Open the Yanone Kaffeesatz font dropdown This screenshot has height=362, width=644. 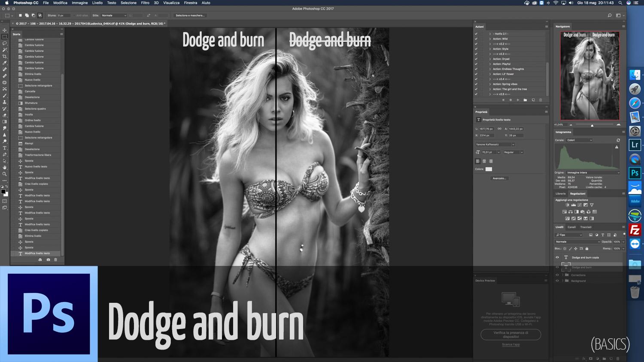point(495,145)
